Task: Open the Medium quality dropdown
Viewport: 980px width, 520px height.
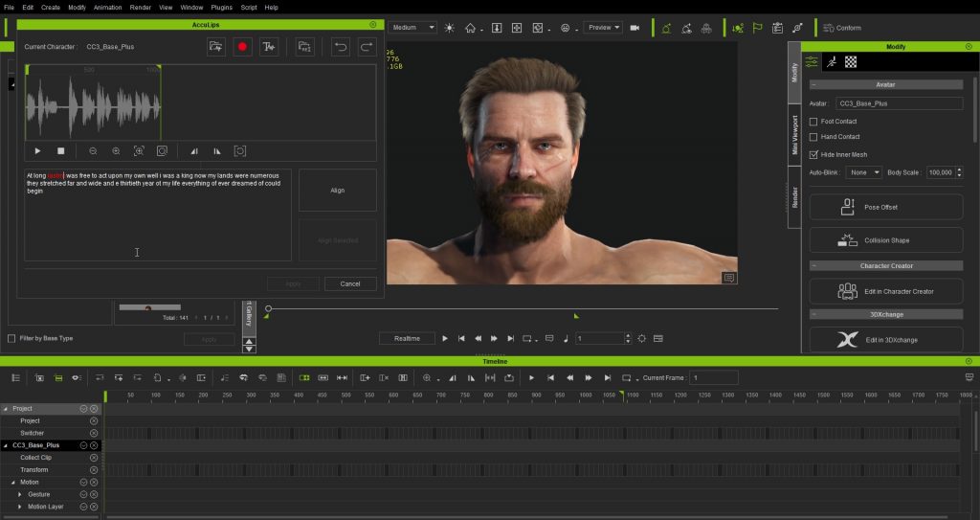Action: [412, 28]
